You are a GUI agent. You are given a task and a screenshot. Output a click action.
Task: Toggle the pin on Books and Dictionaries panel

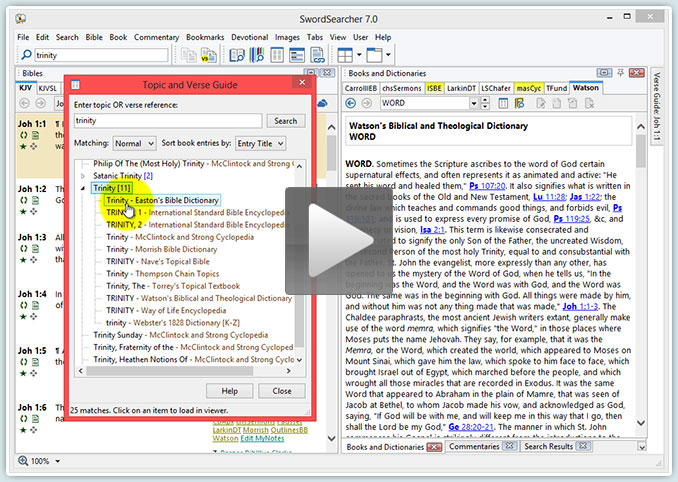tap(620, 73)
